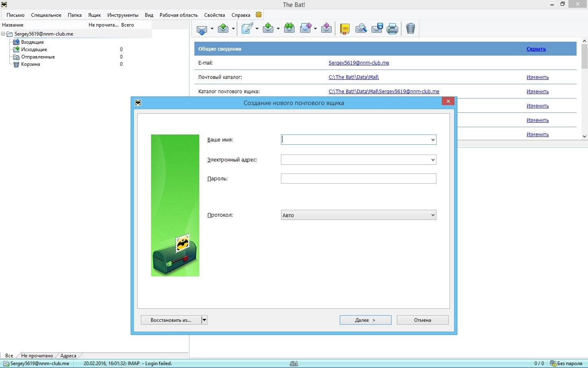Open the Специальное menu
This screenshot has width=588, height=368.
[46, 15]
